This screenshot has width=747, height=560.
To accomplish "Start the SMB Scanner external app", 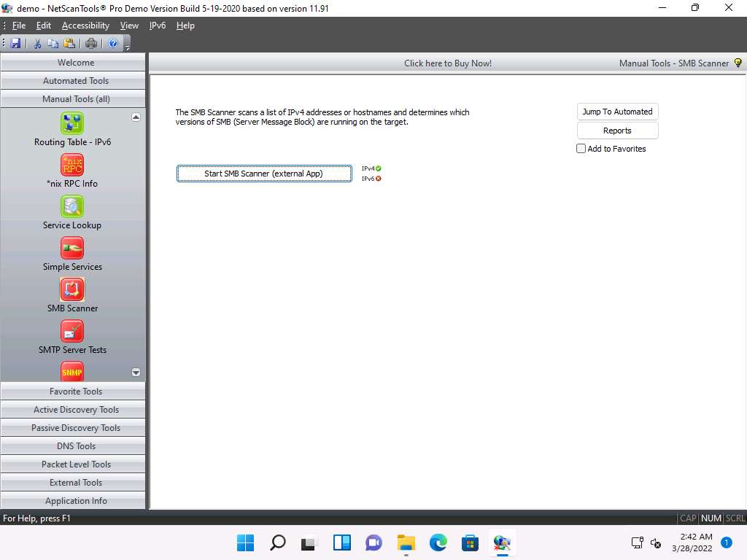I will (x=264, y=174).
